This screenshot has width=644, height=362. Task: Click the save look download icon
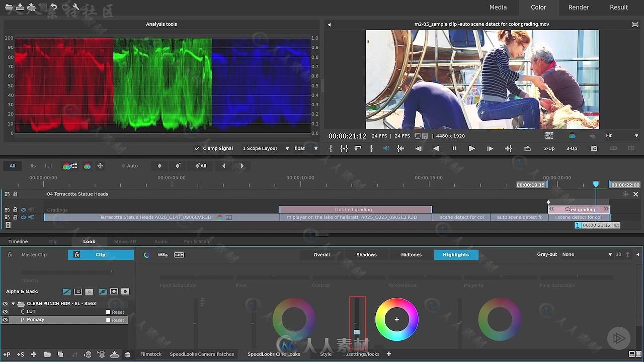[114, 354]
